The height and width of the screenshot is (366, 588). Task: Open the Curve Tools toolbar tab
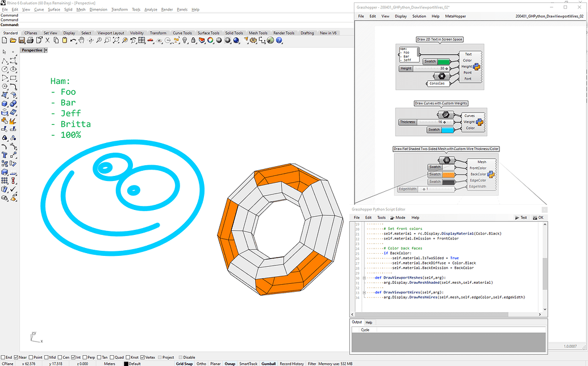(x=182, y=33)
